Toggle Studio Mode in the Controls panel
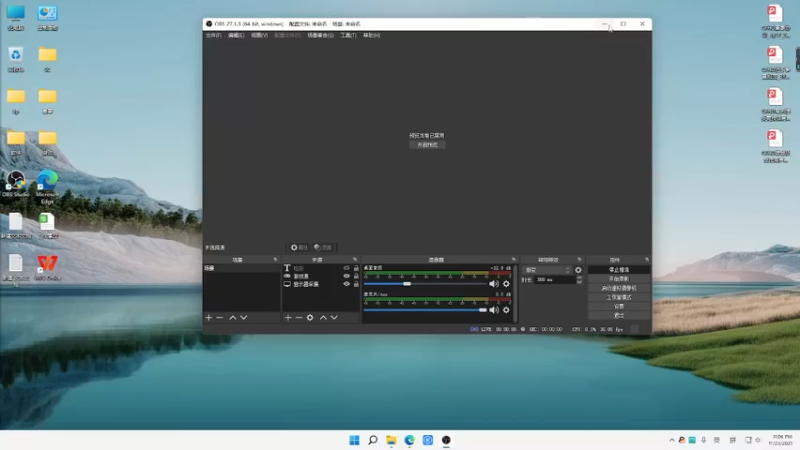 [x=619, y=297]
